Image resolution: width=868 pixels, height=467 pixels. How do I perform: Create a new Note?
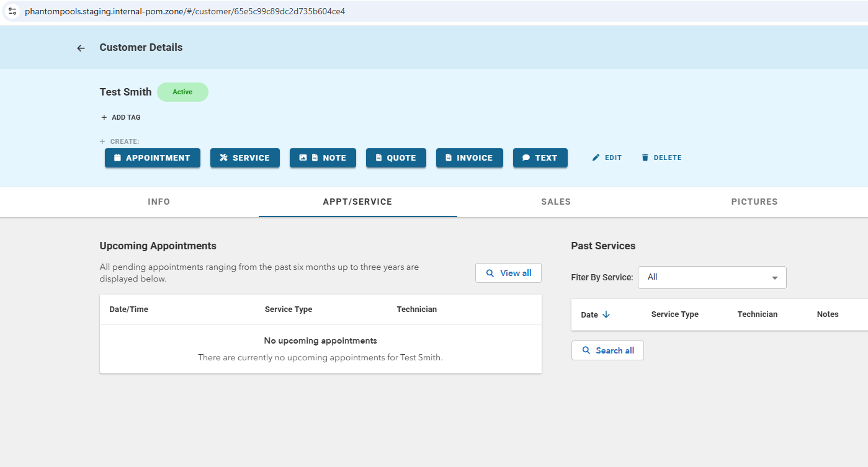[x=323, y=158]
